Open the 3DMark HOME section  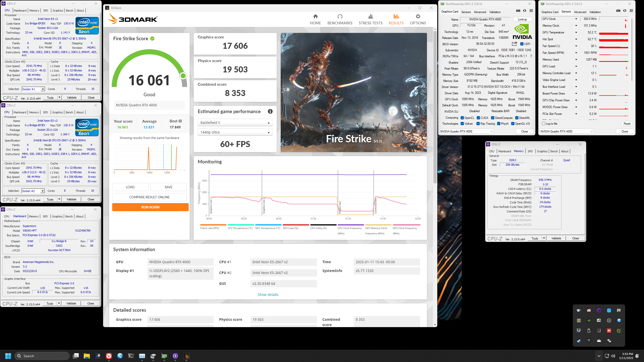tap(315, 19)
